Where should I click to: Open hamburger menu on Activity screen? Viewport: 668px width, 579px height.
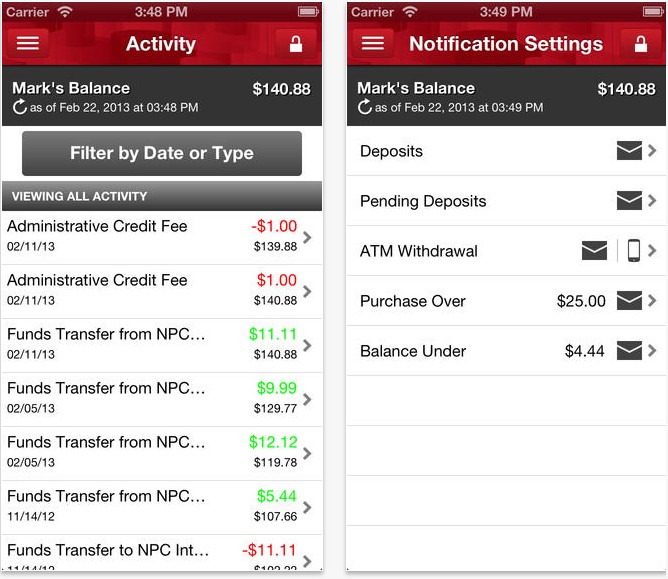coord(28,43)
